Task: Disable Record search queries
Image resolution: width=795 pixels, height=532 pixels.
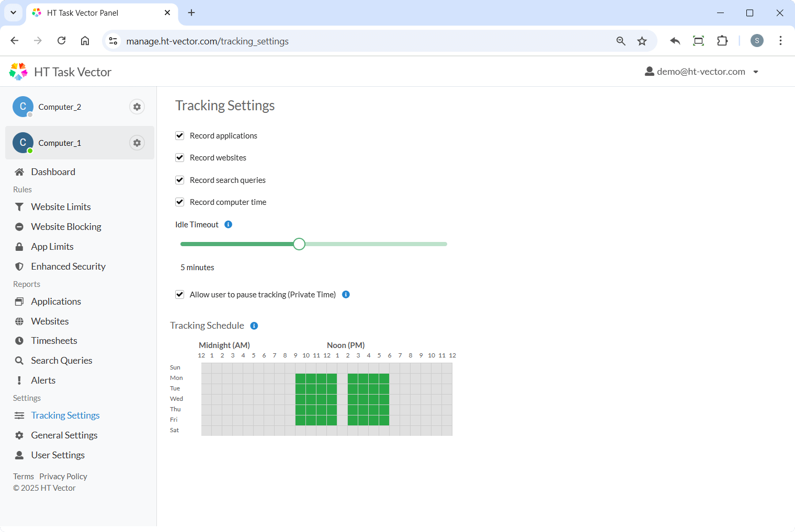Action: tap(179, 180)
